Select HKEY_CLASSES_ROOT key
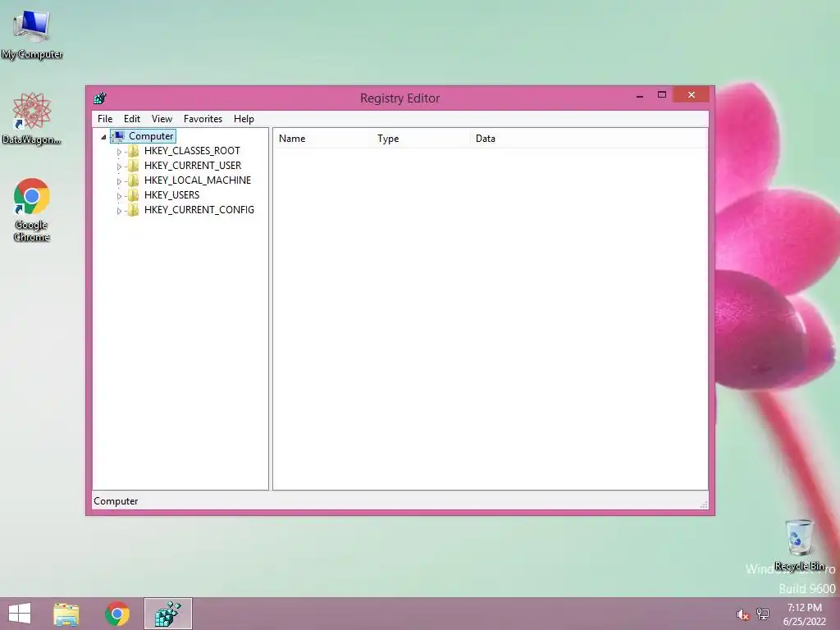The height and width of the screenshot is (630, 840). (192, 151)
